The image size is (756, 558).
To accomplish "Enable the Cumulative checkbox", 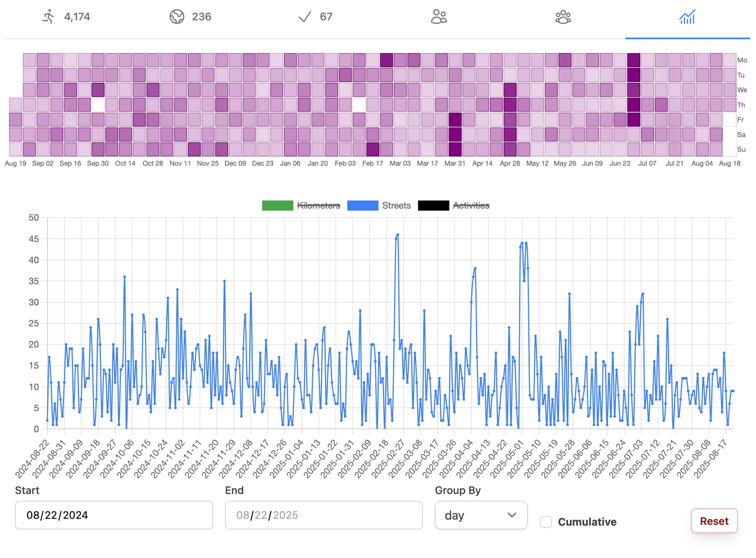I will click(546, 522).
